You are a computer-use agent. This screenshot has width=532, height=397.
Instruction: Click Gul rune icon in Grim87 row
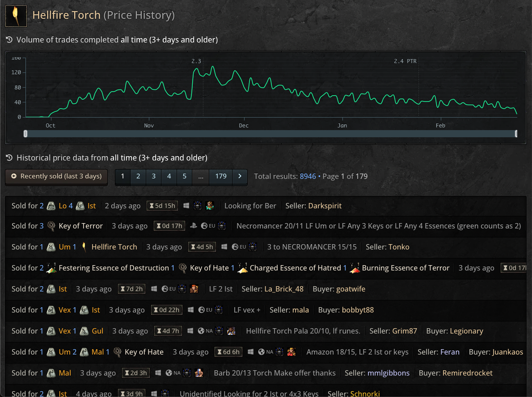tap(84, 331)
